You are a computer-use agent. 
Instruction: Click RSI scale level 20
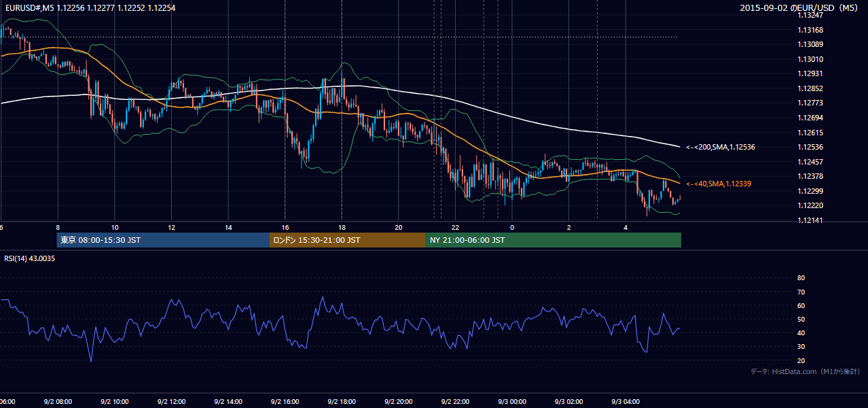(x=801, y=360)
